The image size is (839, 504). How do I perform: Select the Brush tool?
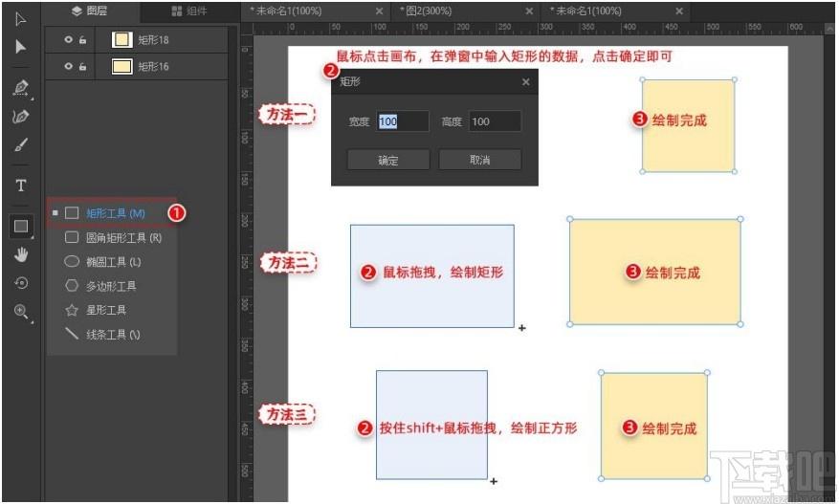(x=21, y=145)
